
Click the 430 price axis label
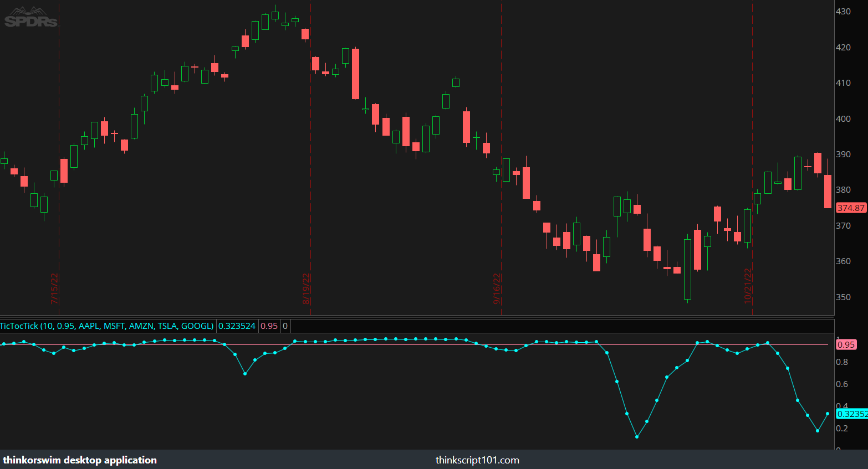click(x=843, y=12)
